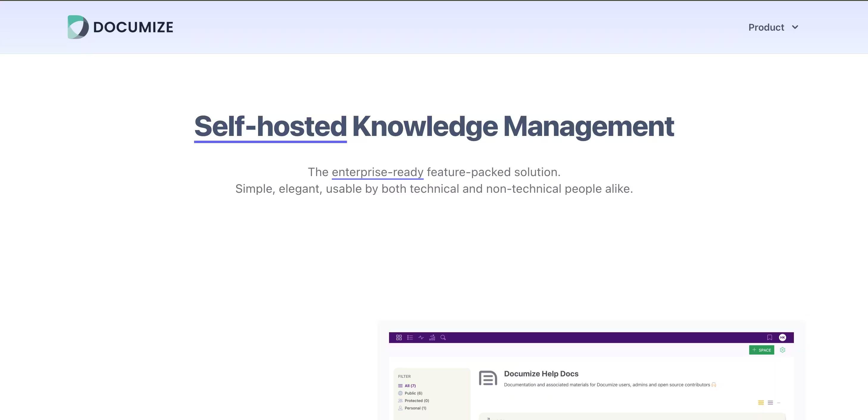Screen dimensions: 868x420
Task: Click the list view icon in purple bar
Action: tap(410, 338)
